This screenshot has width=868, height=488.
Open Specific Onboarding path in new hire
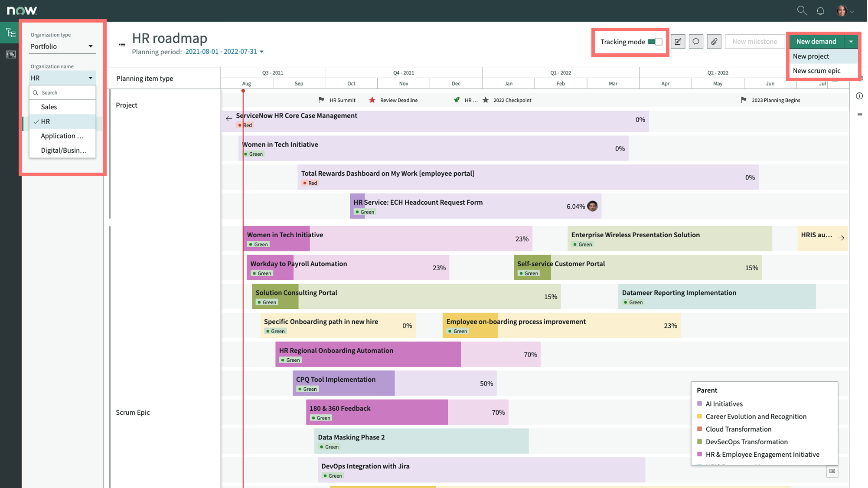coord(338,325)
